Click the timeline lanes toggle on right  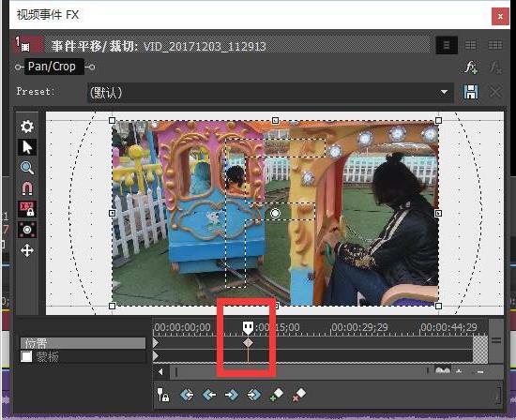[496, 340]
